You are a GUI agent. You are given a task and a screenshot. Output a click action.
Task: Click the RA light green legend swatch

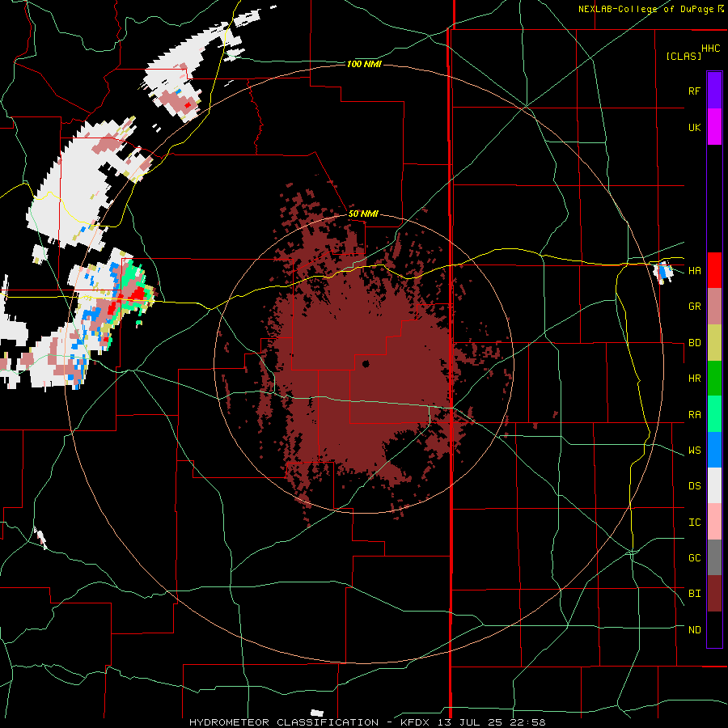coord(714,414)
